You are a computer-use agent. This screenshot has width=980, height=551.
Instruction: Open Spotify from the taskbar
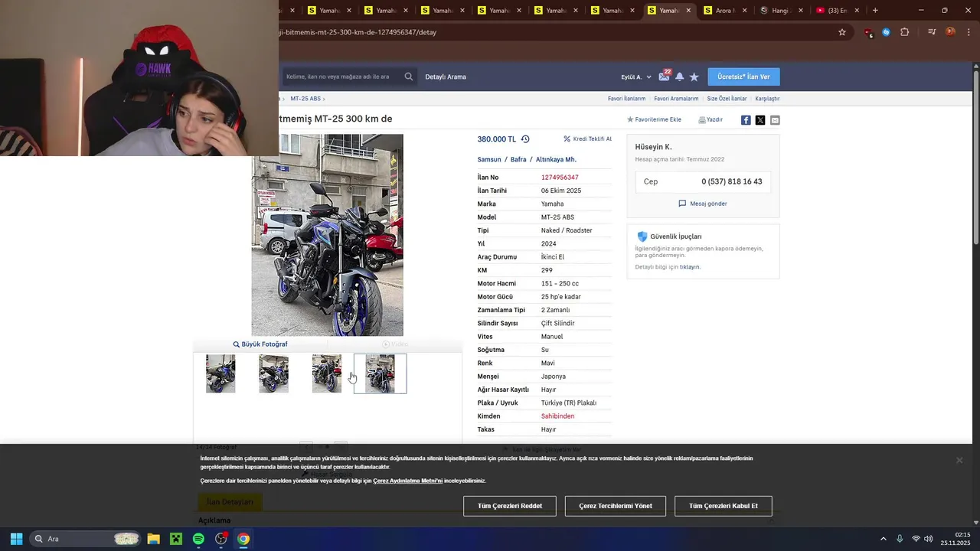[198, 539]
